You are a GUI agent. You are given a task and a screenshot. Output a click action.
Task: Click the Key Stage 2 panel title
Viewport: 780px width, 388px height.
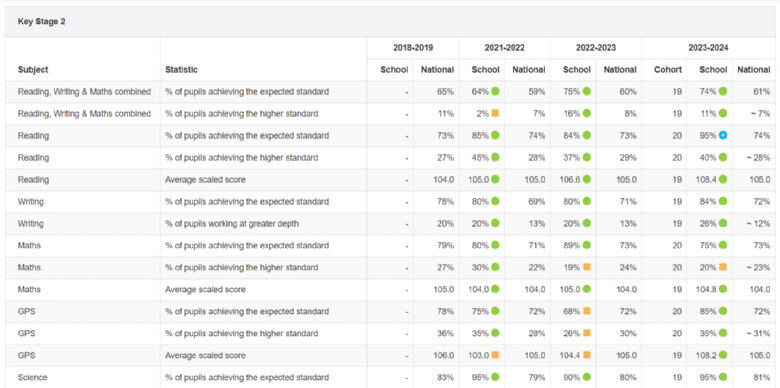point(41,22)
